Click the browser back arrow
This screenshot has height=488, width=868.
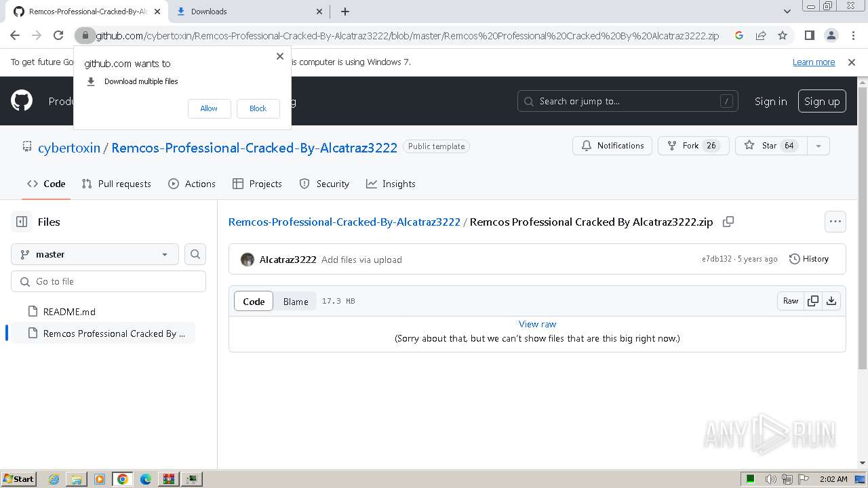(x=15, y=35)
